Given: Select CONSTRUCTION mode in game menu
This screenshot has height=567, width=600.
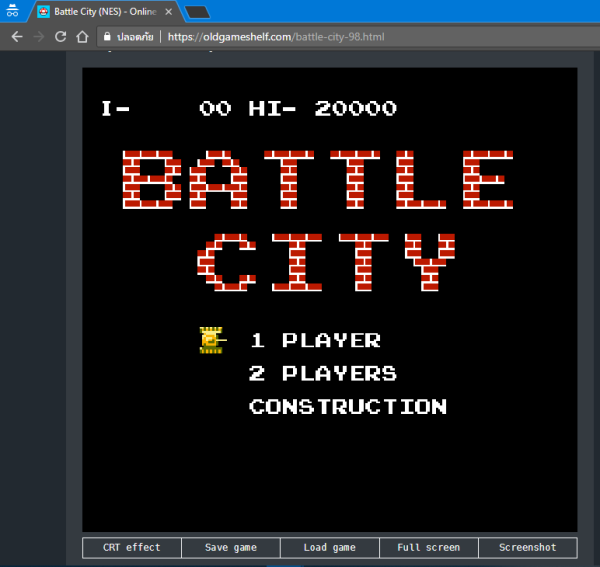Looking at the screenshot, I should click(x=347, y=407).
